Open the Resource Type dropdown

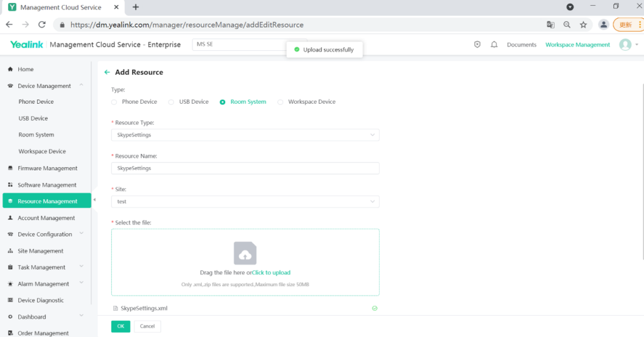coord(245,135)
